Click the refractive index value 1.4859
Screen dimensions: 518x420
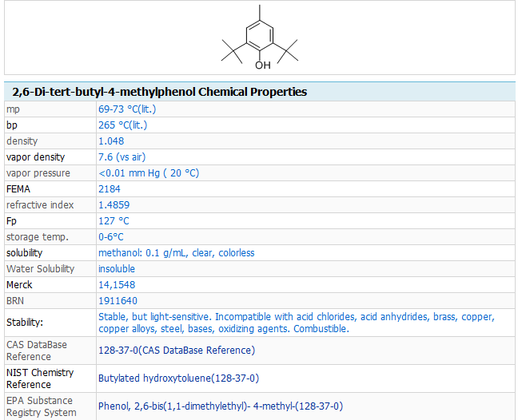(114, 204)
